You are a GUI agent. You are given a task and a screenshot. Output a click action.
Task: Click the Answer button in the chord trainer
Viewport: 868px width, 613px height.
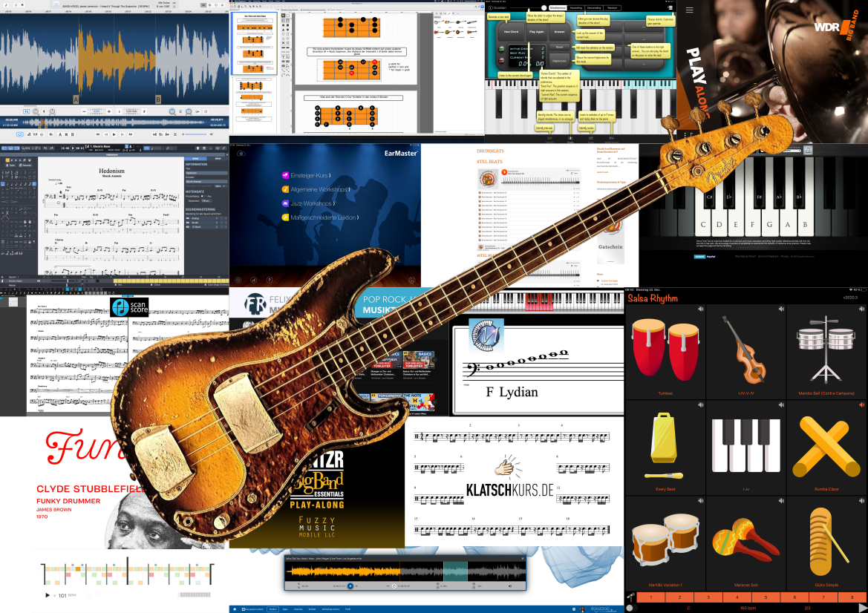[560, 31]
